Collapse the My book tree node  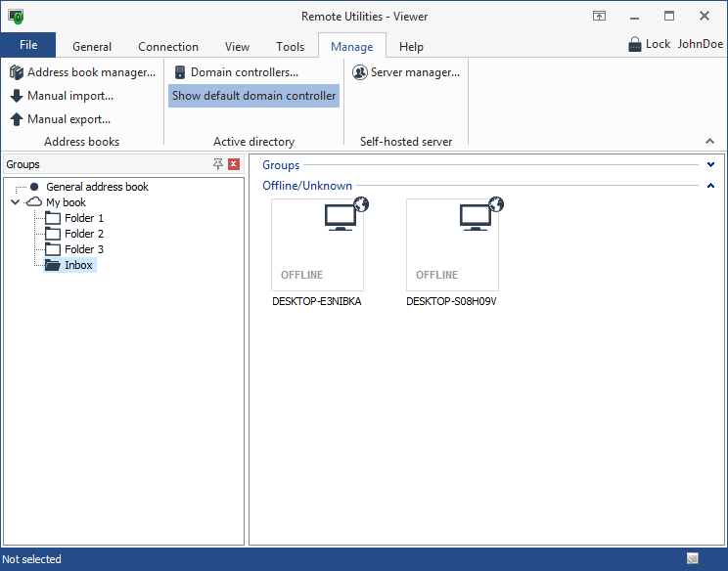(x=15, y=202)
